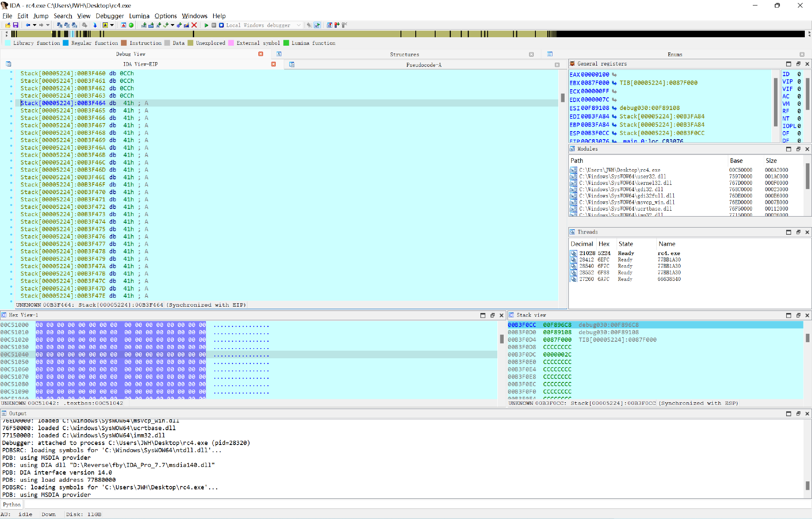Open the Windows menu
812x519 pixels.
[x=195, y=16]
